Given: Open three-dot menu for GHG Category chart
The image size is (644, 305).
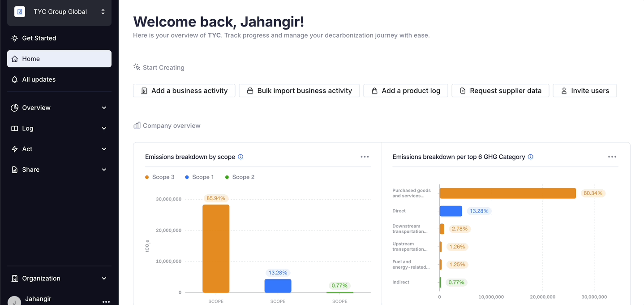Looking at the screenshot, I should click(x=612, y=157).
